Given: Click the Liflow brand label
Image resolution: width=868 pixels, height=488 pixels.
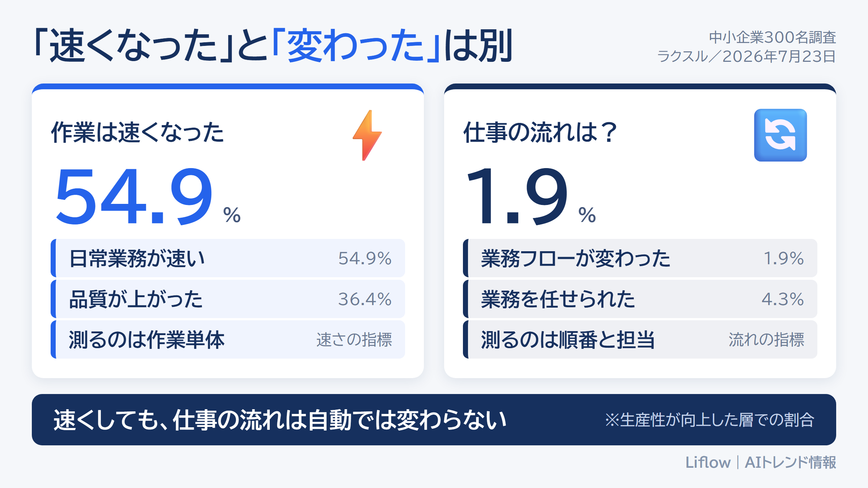Looking at the screenshot, I should [708, 462].
